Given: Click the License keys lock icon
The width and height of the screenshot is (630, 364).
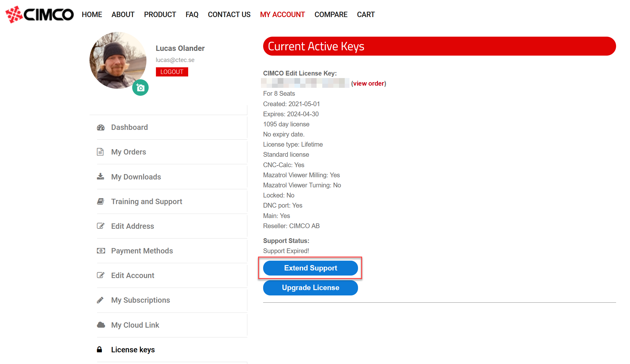Looking at the screenshot, I should point(99,349).
